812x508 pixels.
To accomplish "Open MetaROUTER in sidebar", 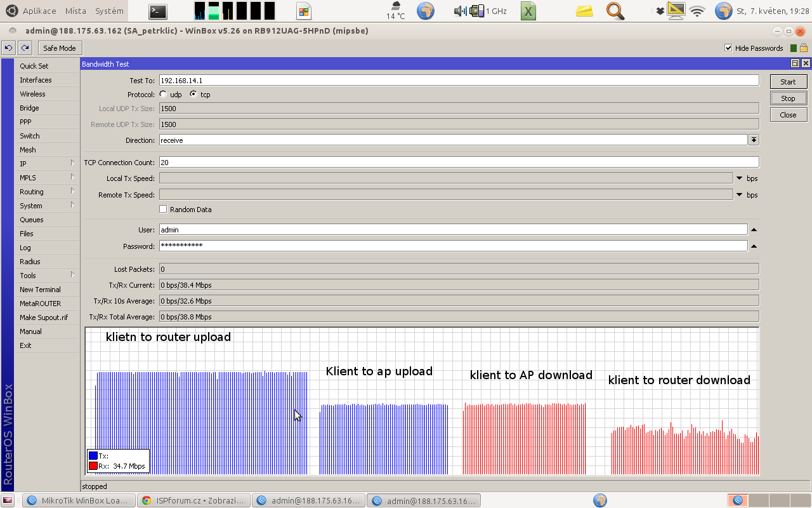I will pyautogui.click(x=48, y=304).
